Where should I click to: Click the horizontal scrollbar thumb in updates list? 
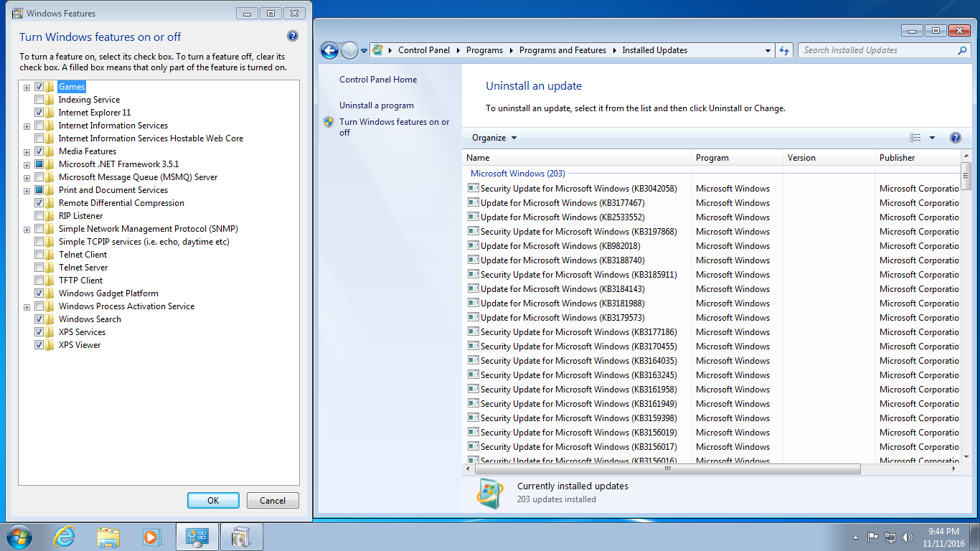coord(667,468)
